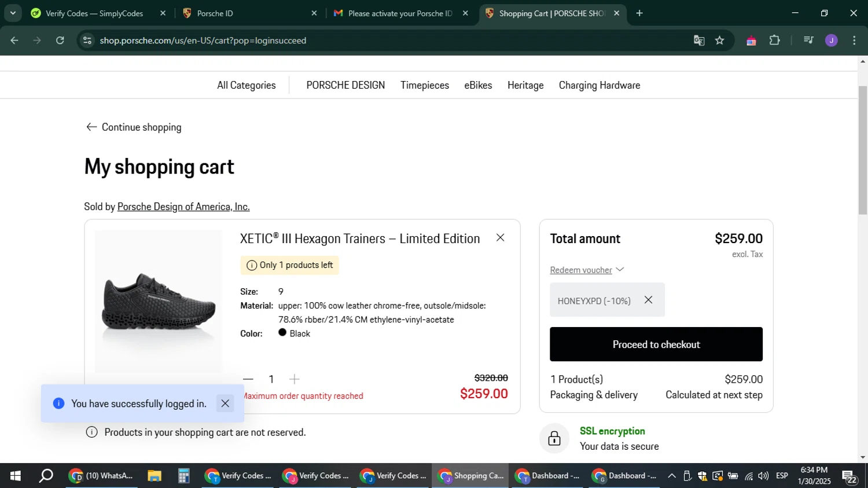Image resolution: width=868 pixels, height=488 pixels.
Task: Open network tray icon
Action: [749, 476]
